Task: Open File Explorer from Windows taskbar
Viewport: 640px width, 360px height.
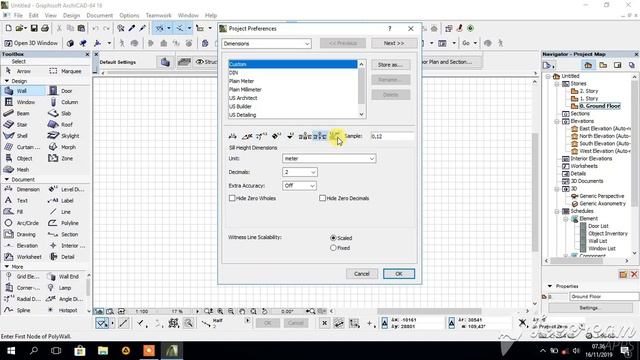Action: 103,351
